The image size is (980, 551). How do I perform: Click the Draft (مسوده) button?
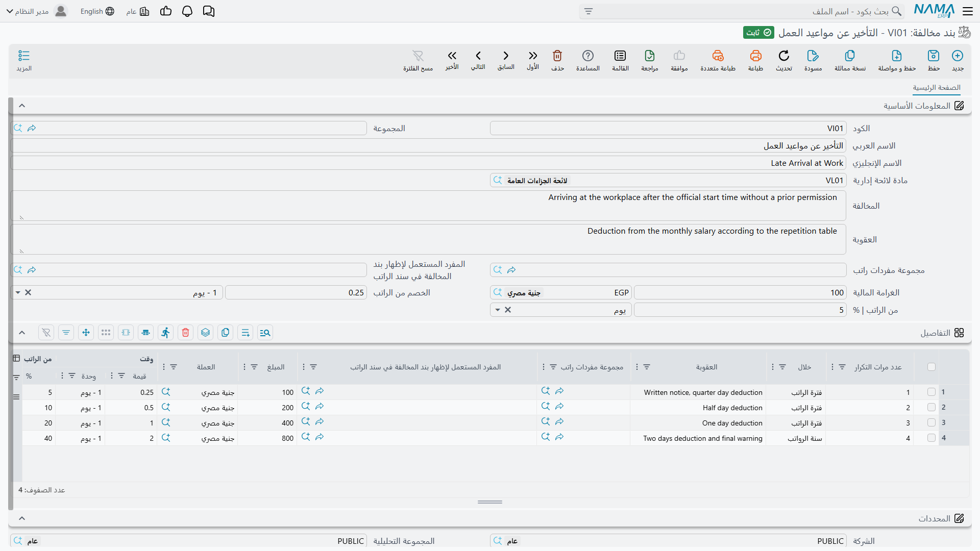pyautogui.click(x=813, y=60)
